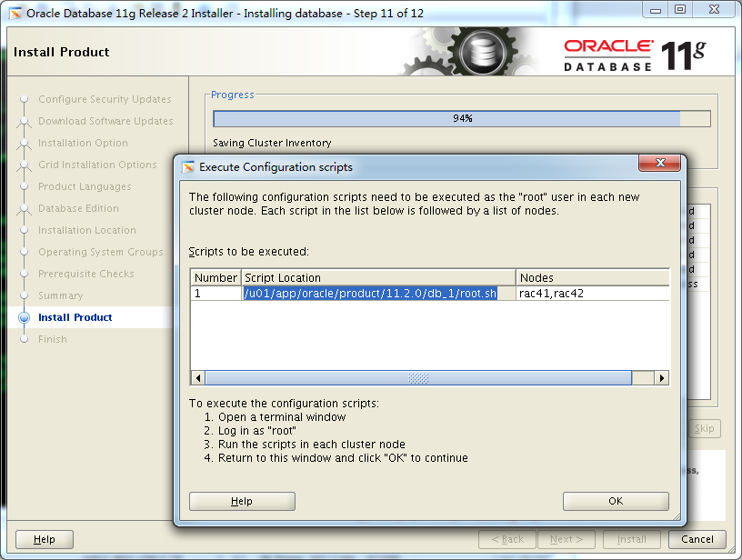The image size is (742, 560).
Task: Select the Installation Location step
Action: click(87, 230)
